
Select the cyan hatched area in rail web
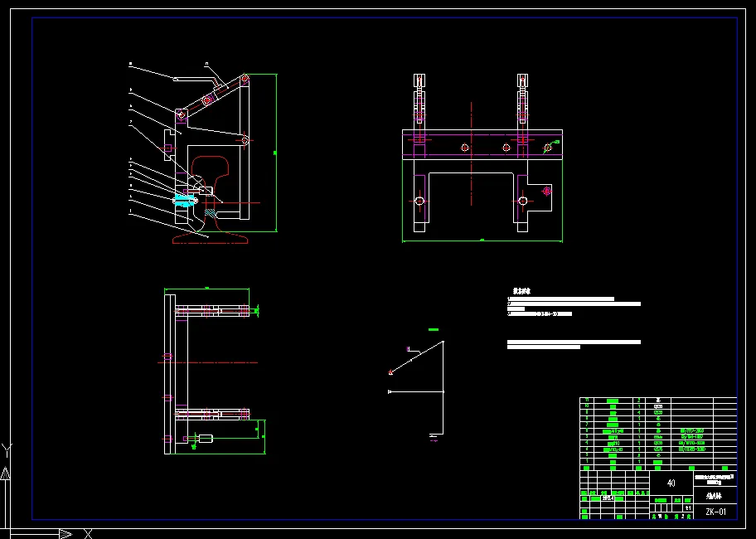click(211, 212)
